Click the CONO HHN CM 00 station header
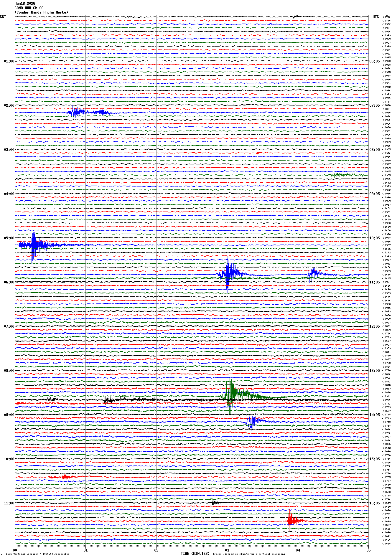The width and height of the screenshot is (392, 558). click(x=29, y=8)
